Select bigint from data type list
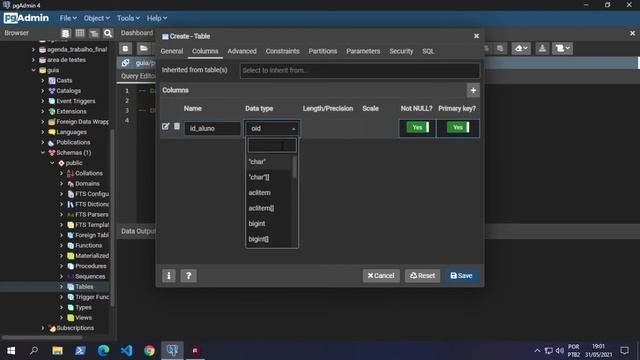Screen dimensions: 640x360 point(269,224)
